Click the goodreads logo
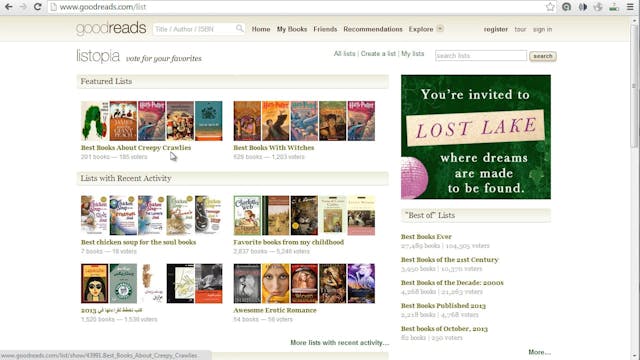The height and width of the screenshot is (360, 640). (111, 29)
